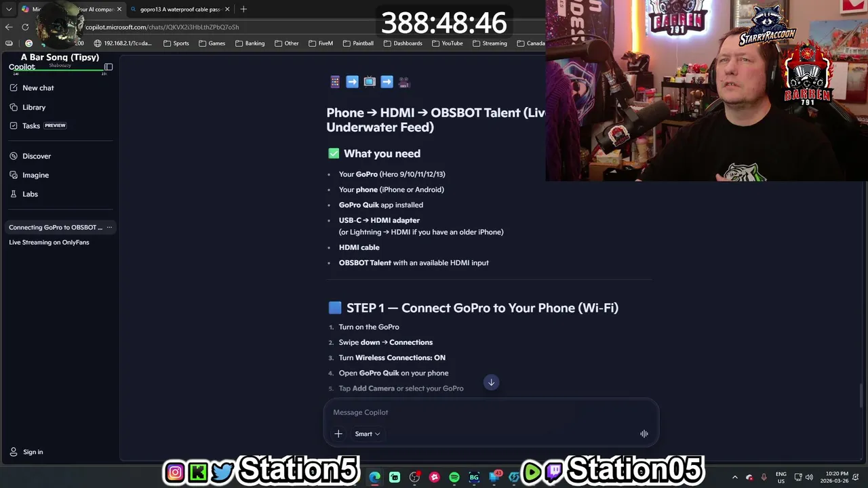Open the Other bookmarks folder
Image resolution: width=868 pixels, height=488 pixels.
tap(287, 43)
